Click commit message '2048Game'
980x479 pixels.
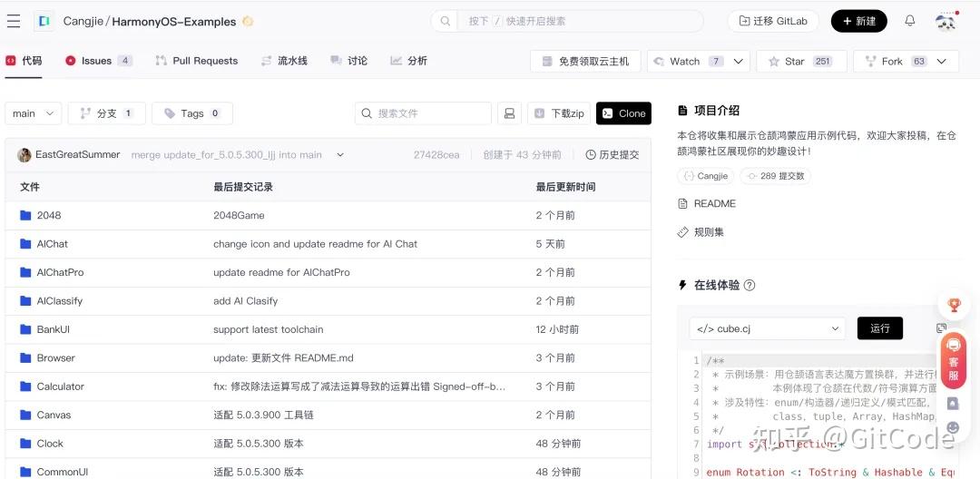coord(239,215)
